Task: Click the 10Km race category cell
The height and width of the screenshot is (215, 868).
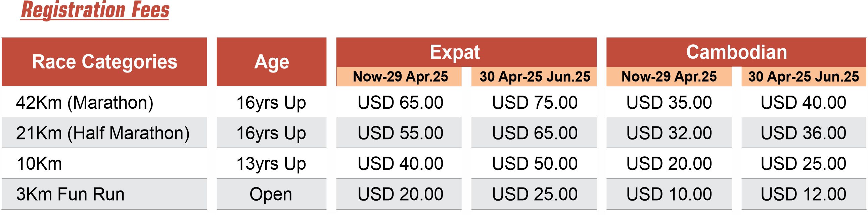Action: (x=104, y=164)
